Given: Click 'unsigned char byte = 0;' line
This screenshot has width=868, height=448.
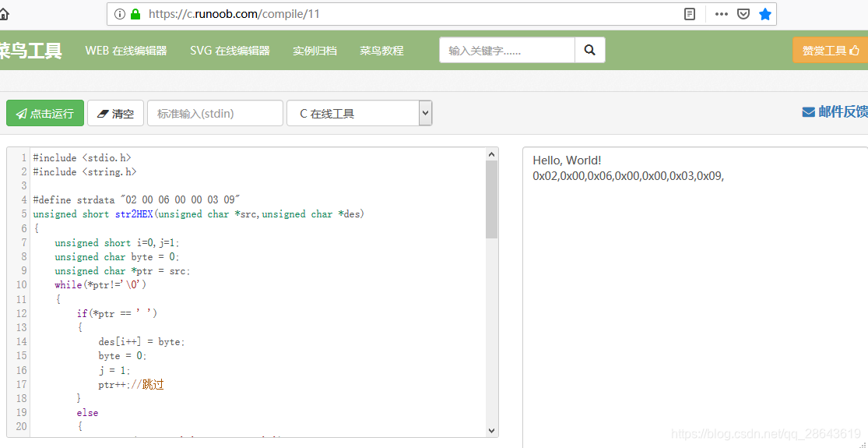Looking at the screenshot, I should click(x=118, y=257).
